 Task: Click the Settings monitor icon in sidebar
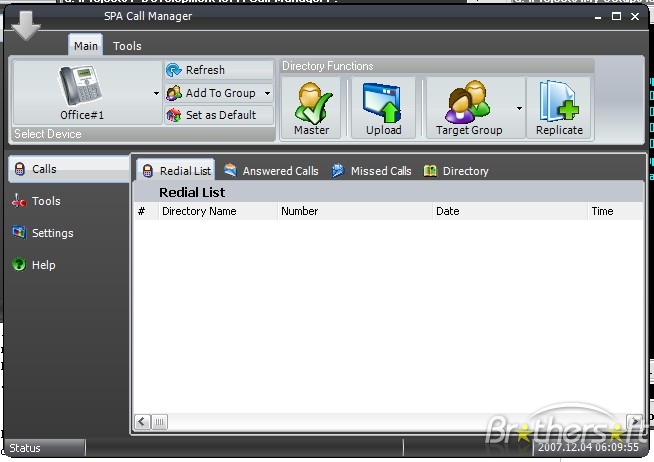tap(19, 233)
